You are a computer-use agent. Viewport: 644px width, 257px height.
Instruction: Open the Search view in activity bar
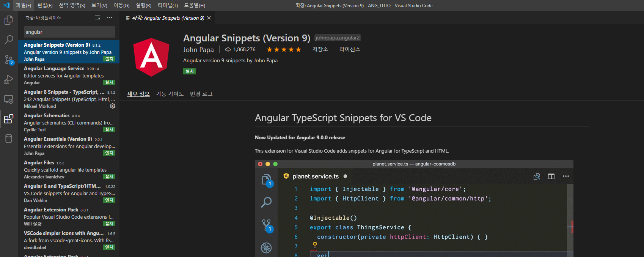click(x=9, y=40)
